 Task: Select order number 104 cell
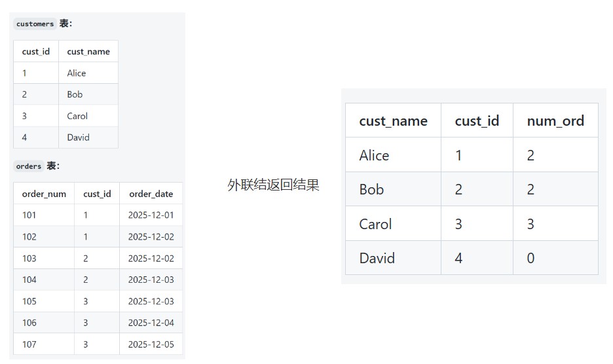point(29,280)
